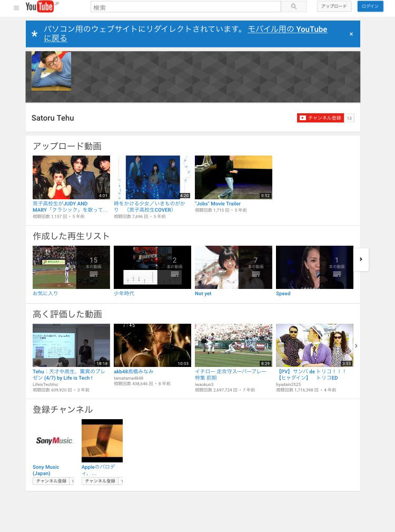This screenshot has width=395, height=532.
Task: Play the Jobs Movie Trailer thumbnail
Action: pyautogui.click(x=233, y=178)
